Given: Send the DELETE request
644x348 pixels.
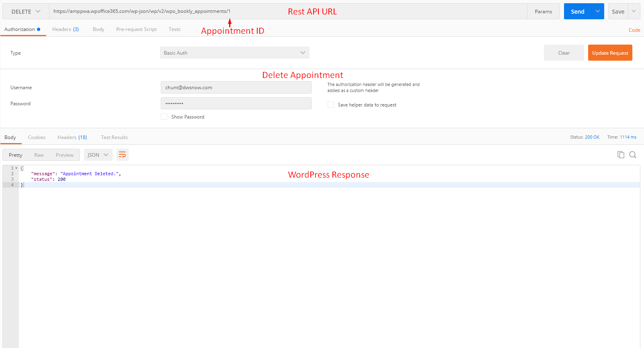Looking at the screenshot, I should click(578, 11).
